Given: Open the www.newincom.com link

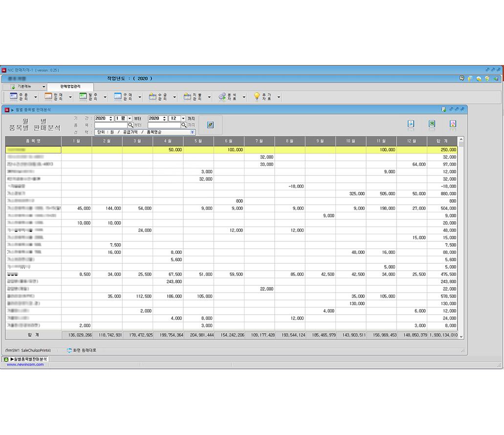Looking at the screenshot, I should click(25, 365).
